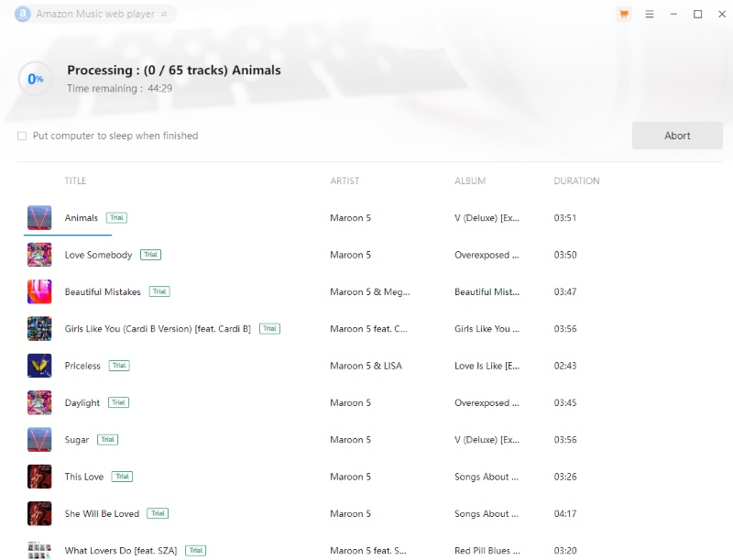This screenshot has height=560, width=733.
Task: Click the ARTIST column header
Action: pos(345,181)
